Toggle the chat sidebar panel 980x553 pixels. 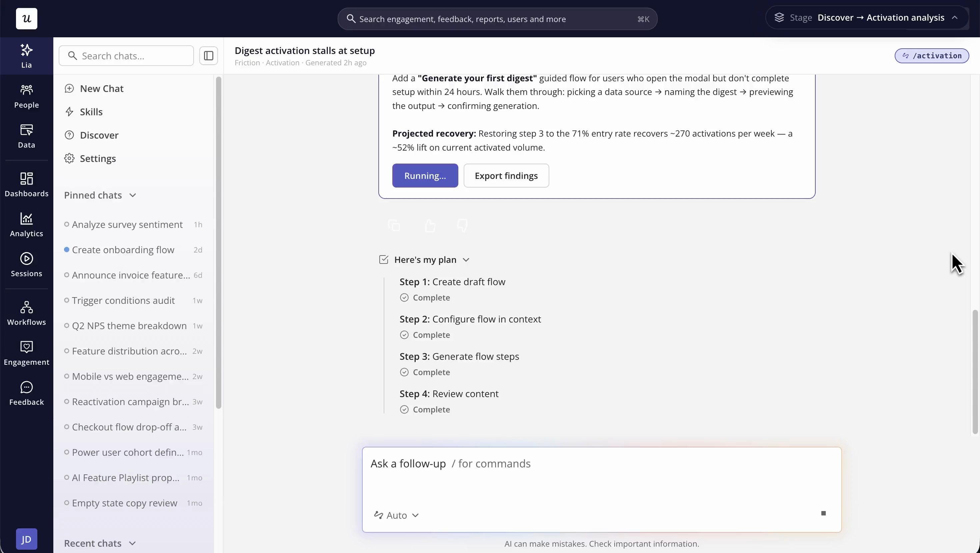pyautogui.click(x=208, y=56)
